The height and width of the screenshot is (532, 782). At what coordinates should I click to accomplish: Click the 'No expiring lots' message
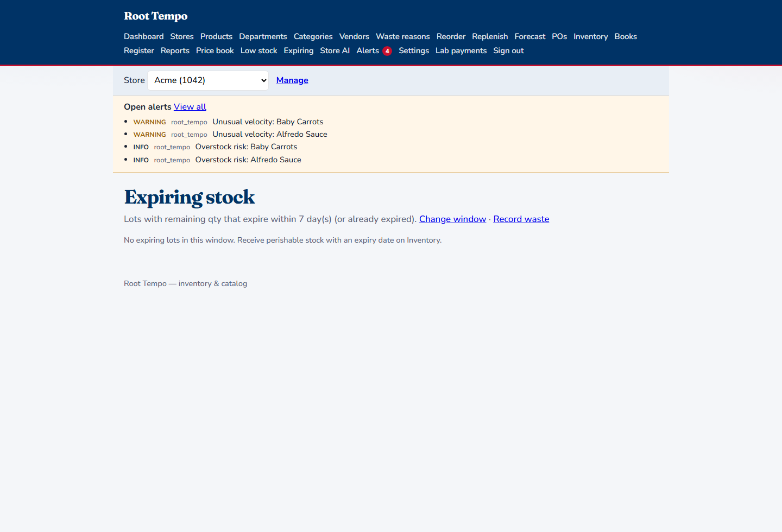pyautogui.click(x=282, y=240)
